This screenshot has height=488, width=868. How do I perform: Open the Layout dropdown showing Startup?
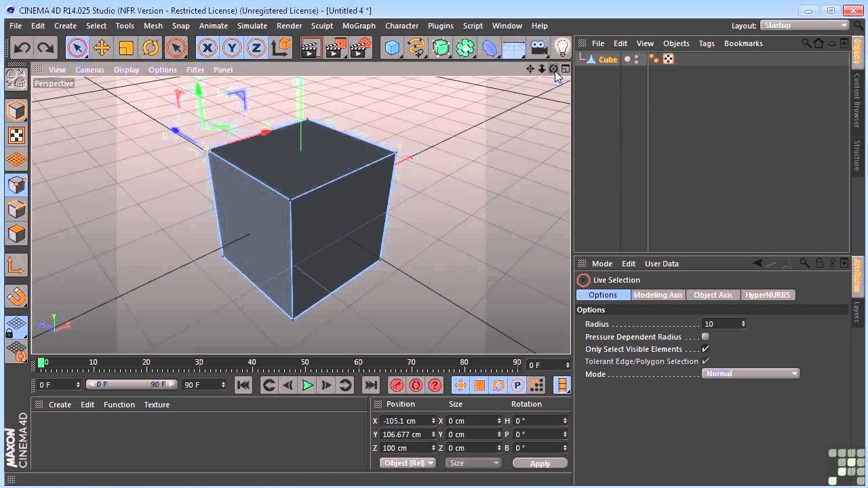coord(805,26)
